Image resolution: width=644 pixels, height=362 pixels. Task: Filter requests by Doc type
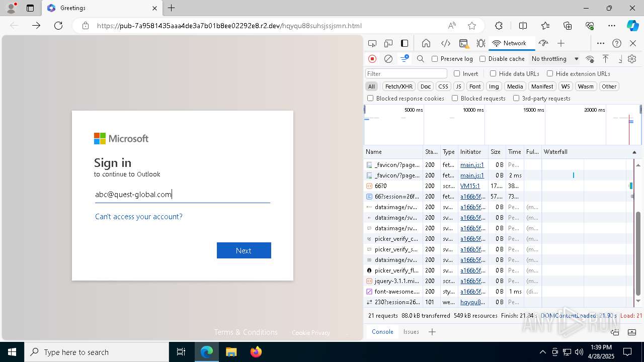(x=426, y=86)
